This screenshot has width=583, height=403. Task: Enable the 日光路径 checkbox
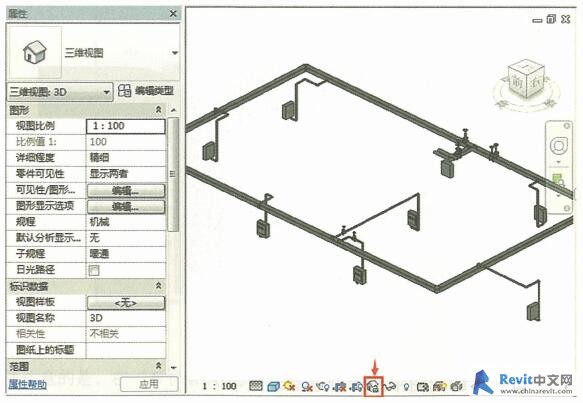tap(94, 270)
